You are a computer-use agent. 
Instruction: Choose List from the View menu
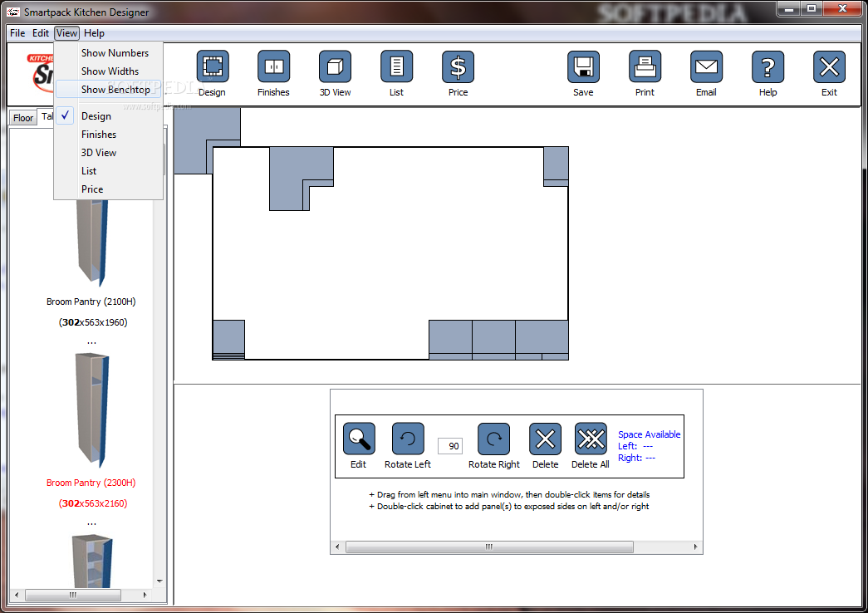click(109, 170)
